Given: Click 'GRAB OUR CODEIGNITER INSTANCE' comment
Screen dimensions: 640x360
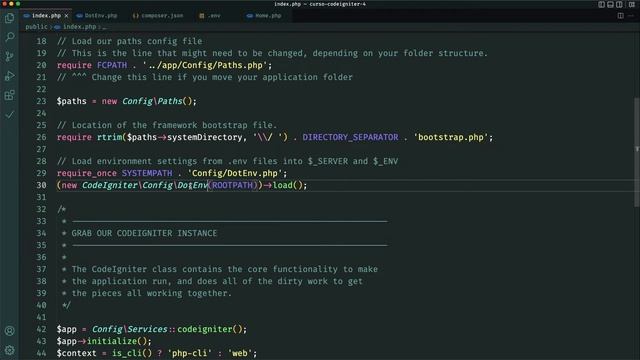Looking at the screenshot, I should [x=144, y=233].
